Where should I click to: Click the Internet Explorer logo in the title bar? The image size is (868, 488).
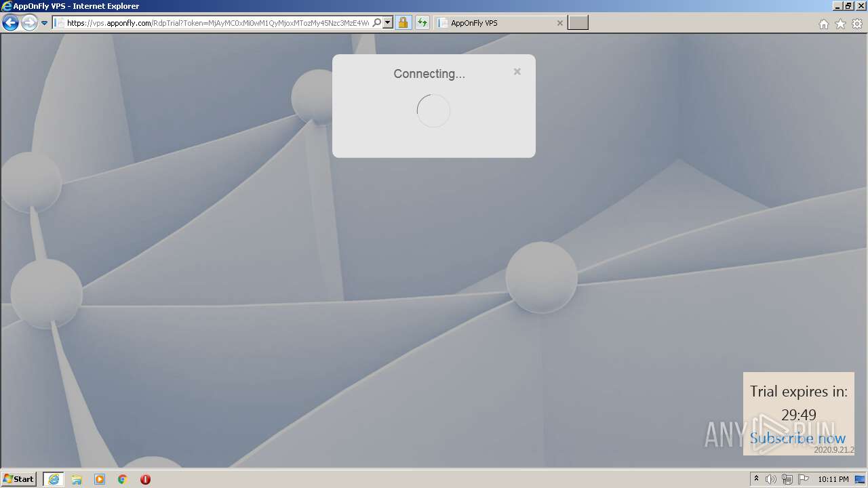point(7,6)
